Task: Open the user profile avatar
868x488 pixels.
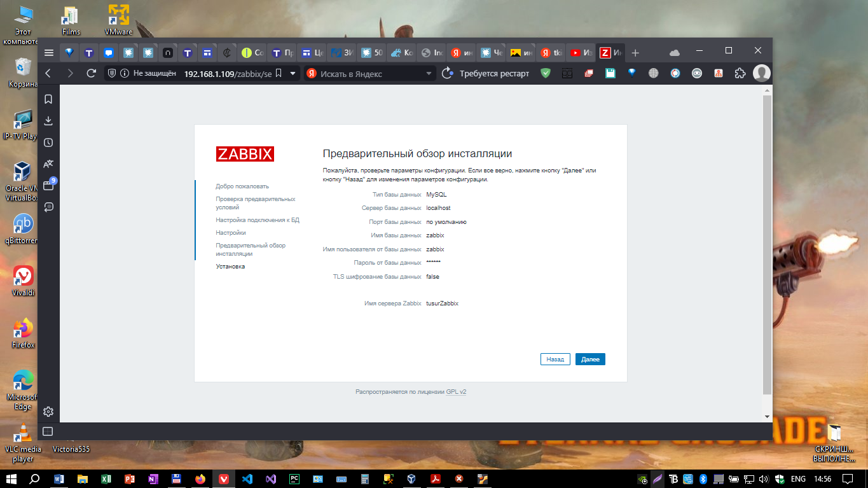Action: pos(761,73)
